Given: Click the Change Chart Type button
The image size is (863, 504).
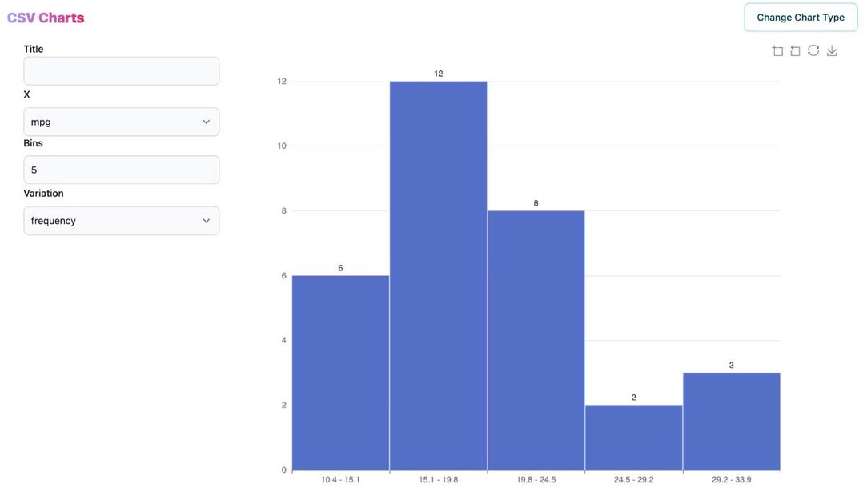Looking at the screenshot, I should pos(801,17).
